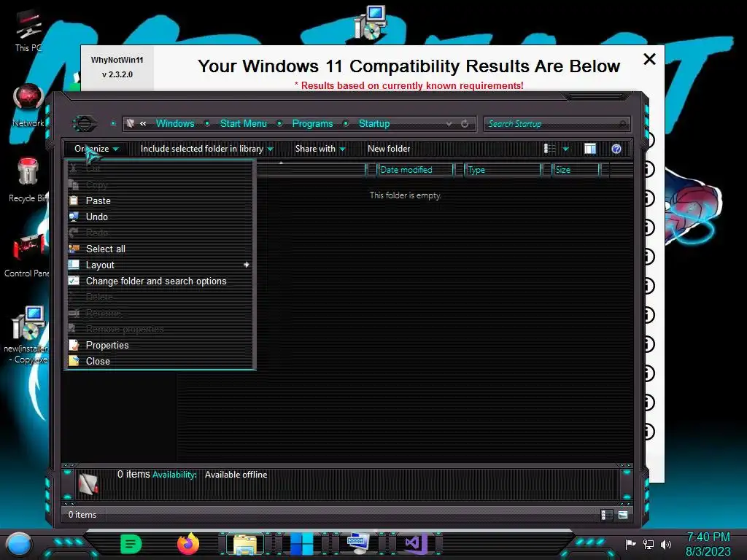
Task: Go to Programs in the breadcrumb
Action: point(312,124)
